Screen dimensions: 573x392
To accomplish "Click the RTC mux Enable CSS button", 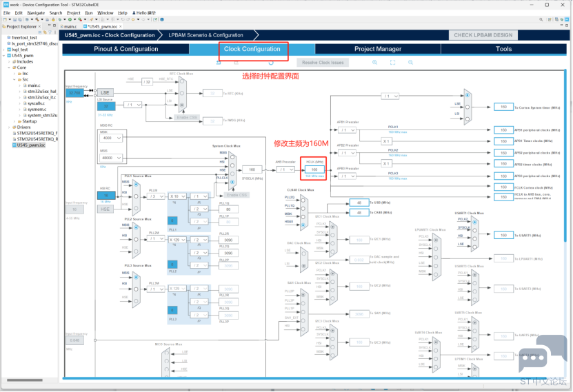I will click(187, 118).
